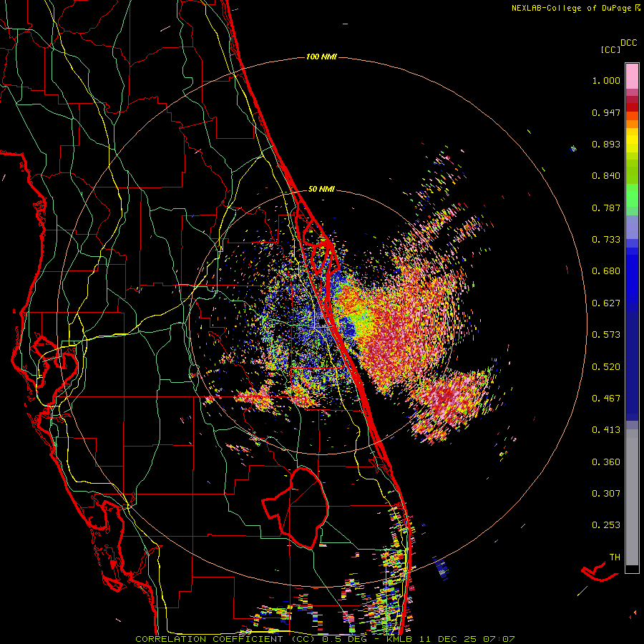The height and width of the screenshot is (644, 644).
Task: Click the 0.893 color scale label
Action: [606, 144]
